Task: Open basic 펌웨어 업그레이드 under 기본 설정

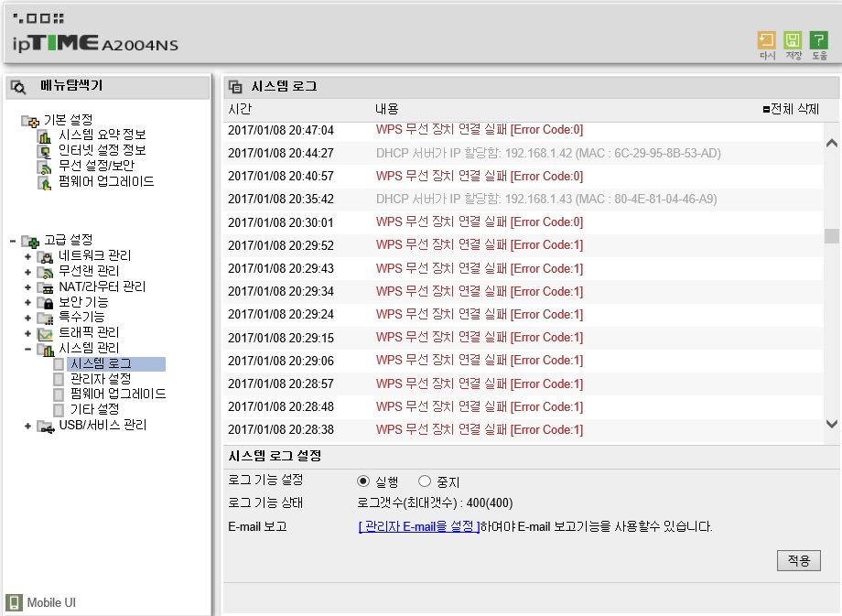Action: coord(106,181)
